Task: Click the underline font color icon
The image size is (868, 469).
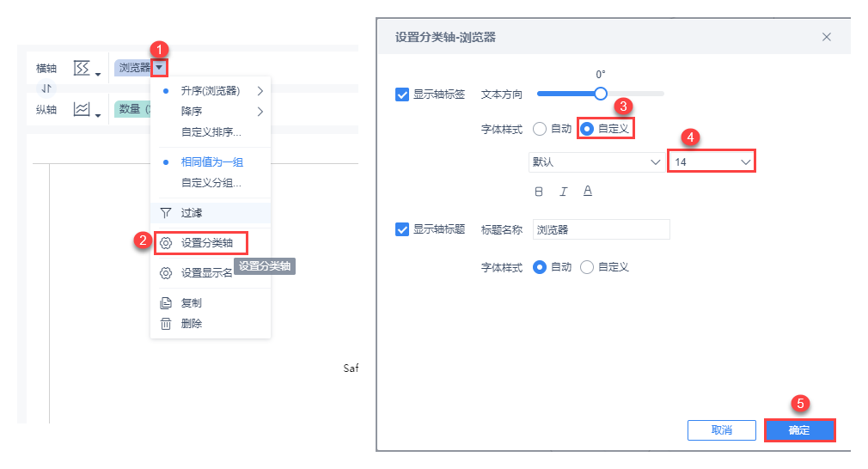Action: point(588,192)
